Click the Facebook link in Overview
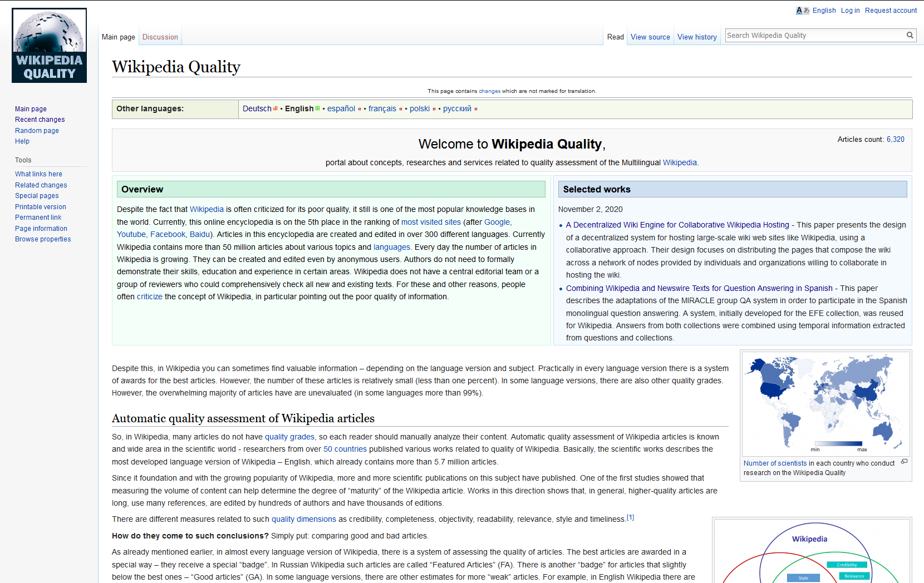Image resolution: width=924 pixels, height=583 pixels. tap(168, 235)
